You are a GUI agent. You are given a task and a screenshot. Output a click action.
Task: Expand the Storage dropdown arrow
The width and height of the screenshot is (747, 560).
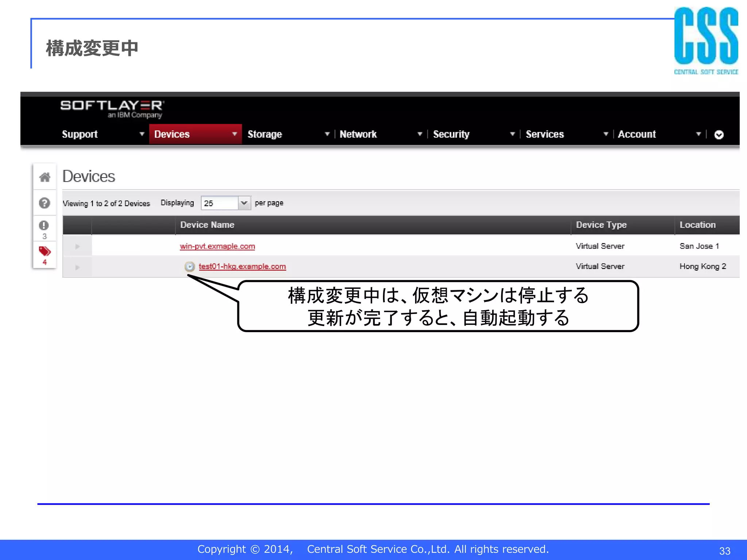327,134
